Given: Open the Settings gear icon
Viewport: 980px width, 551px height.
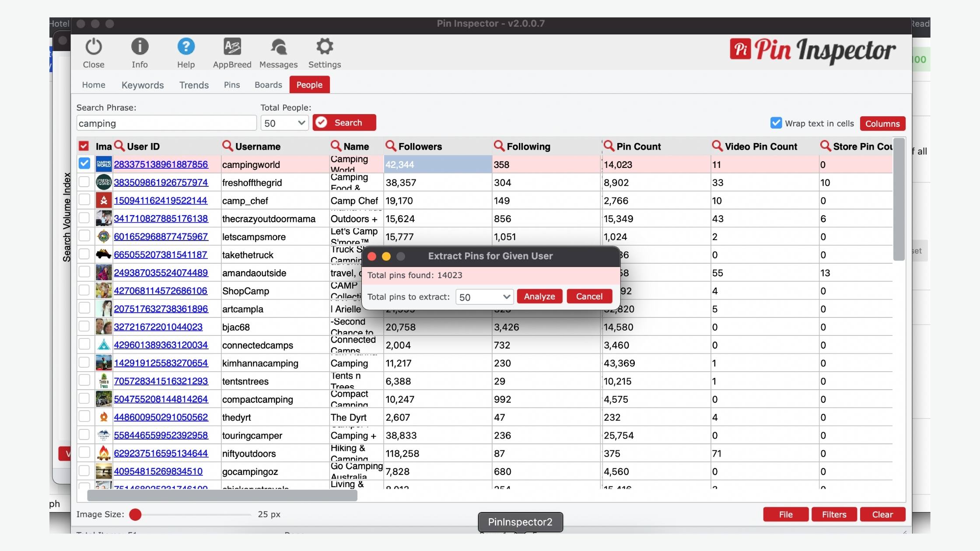Looking at the screenshot, I should (x=325, y=46).
